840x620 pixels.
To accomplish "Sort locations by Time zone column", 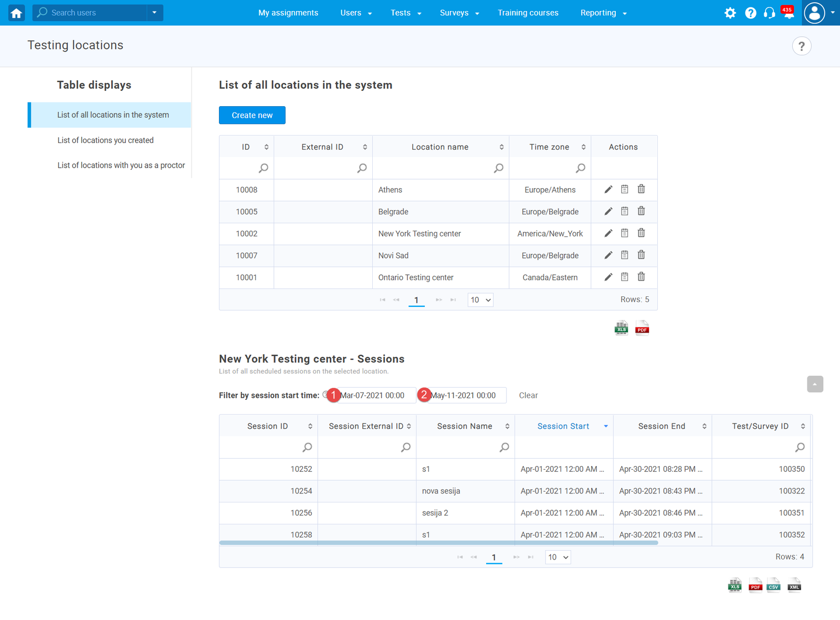I will coord(583,147).
